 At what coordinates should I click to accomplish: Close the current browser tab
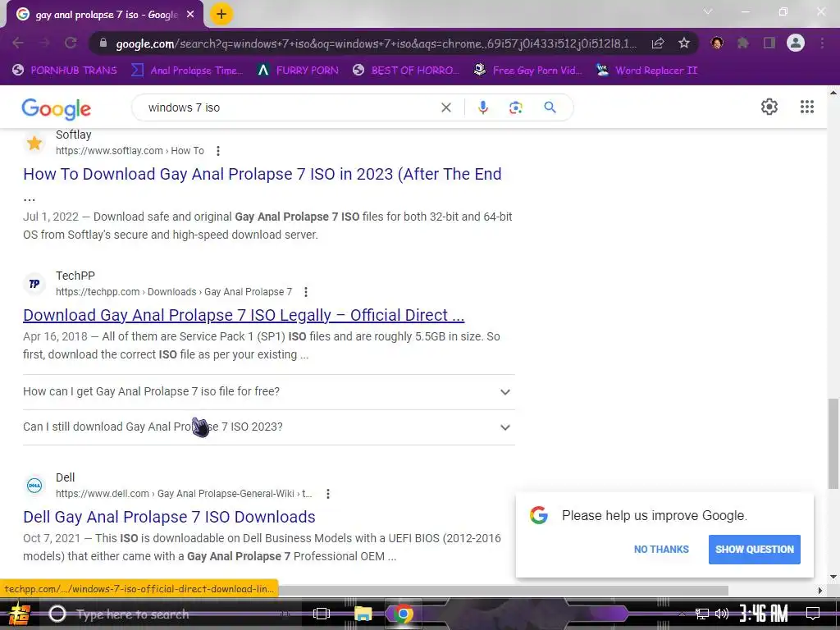(190, 15)
